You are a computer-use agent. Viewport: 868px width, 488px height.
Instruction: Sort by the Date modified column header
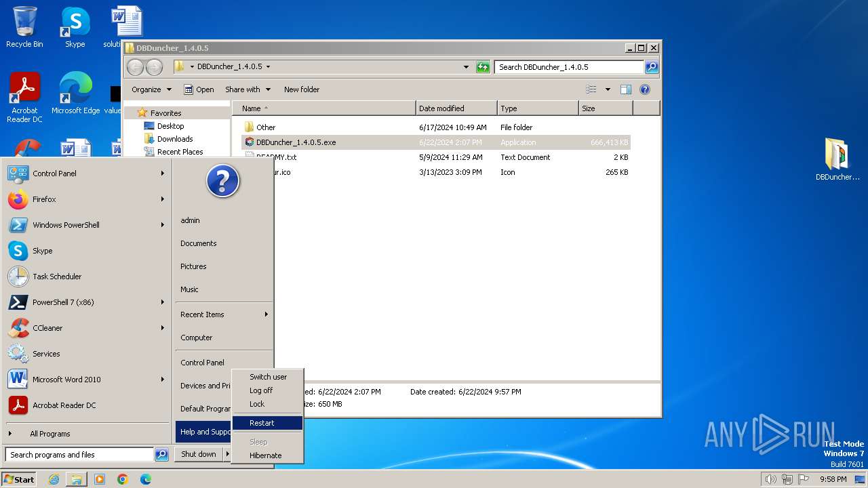(456, 108)
